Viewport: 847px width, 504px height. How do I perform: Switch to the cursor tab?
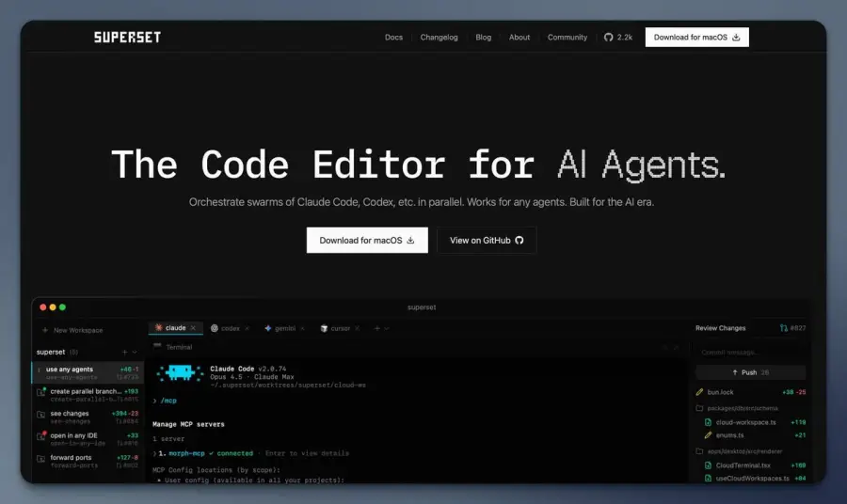coord(340,328)
